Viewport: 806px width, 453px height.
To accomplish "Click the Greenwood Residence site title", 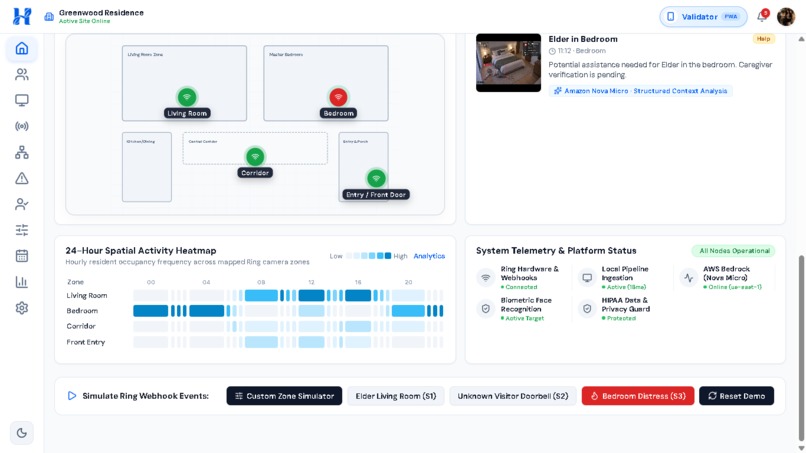I will pos(101,12).
